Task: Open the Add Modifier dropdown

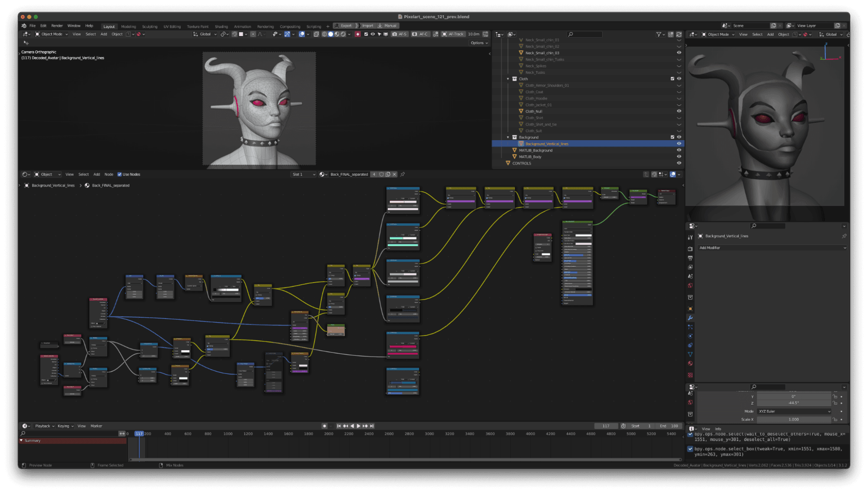Action: (772, 248)
